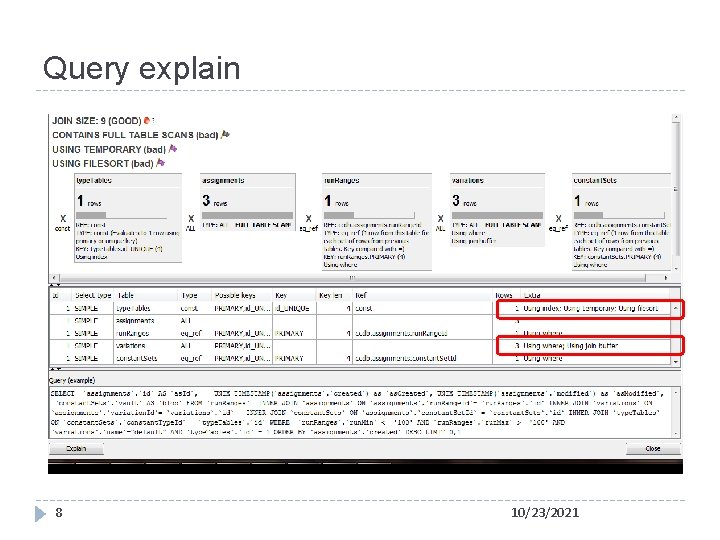
Task: Click the Explain button
Action: (76, 448)
